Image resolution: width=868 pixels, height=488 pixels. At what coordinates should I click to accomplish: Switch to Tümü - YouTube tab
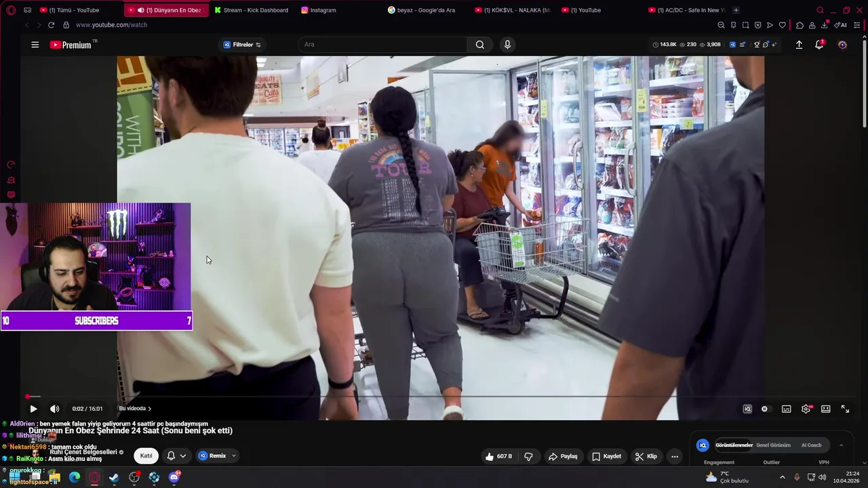75,10
